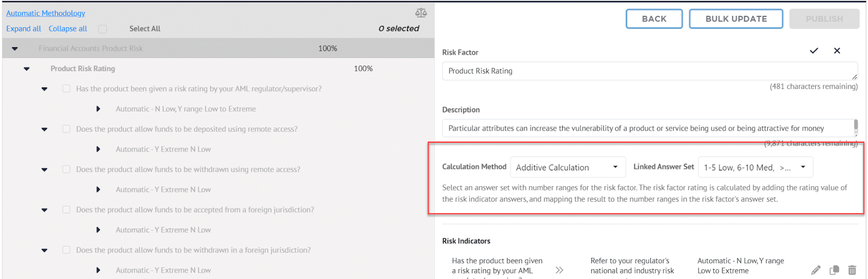Click the pencil edit icon for risk indicator
Image resolution: width=868 pixels, height=279 pixels.
pos(816,270)
